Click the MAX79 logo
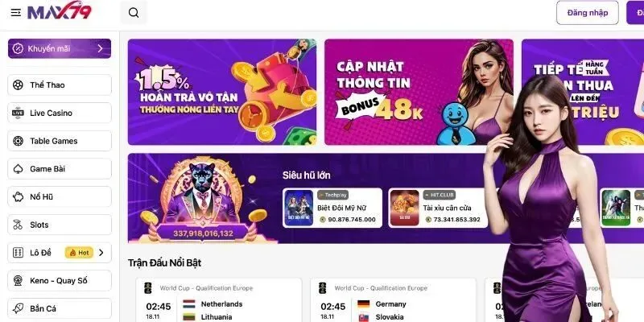This screenshot has width=644, height=322. [59, 10]
